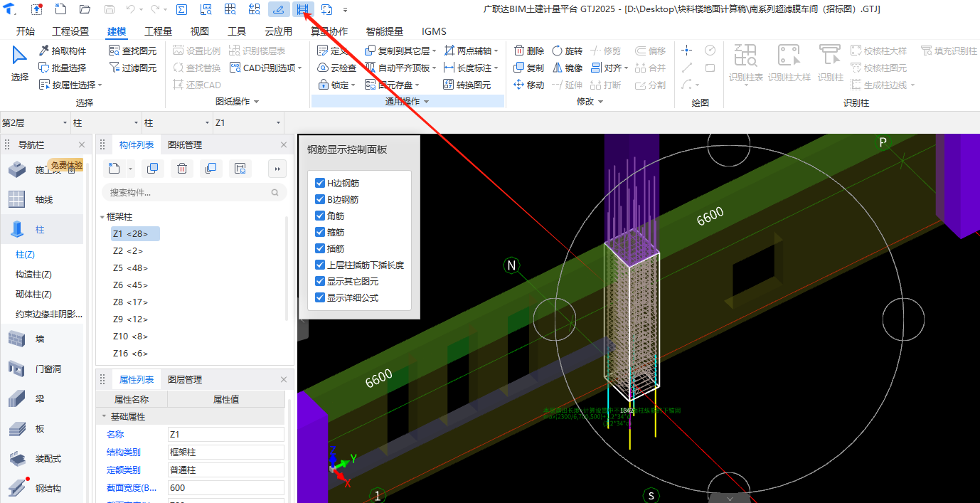Image resolution: width=980 pixels, height=503 pixels.
Task: Uncheck 箍筋 checkbox
Action: tap(320, 232)
